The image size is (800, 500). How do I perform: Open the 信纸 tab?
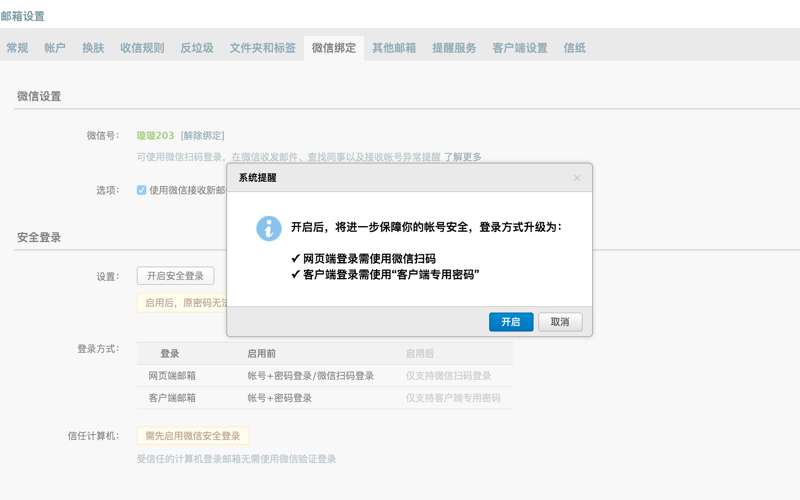pos(575,48)
